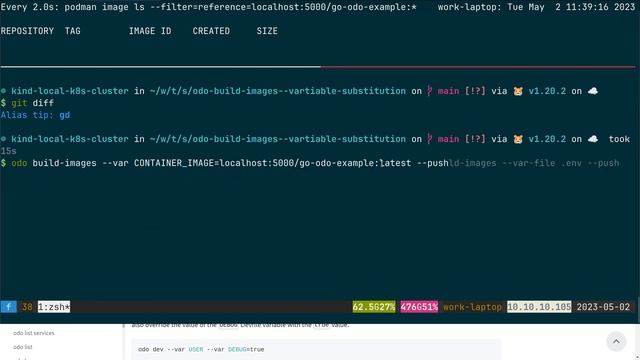Select the tmux window tab '1:zsh*'
This screenshot has height=360, width=640.
[x=54, y=307]
